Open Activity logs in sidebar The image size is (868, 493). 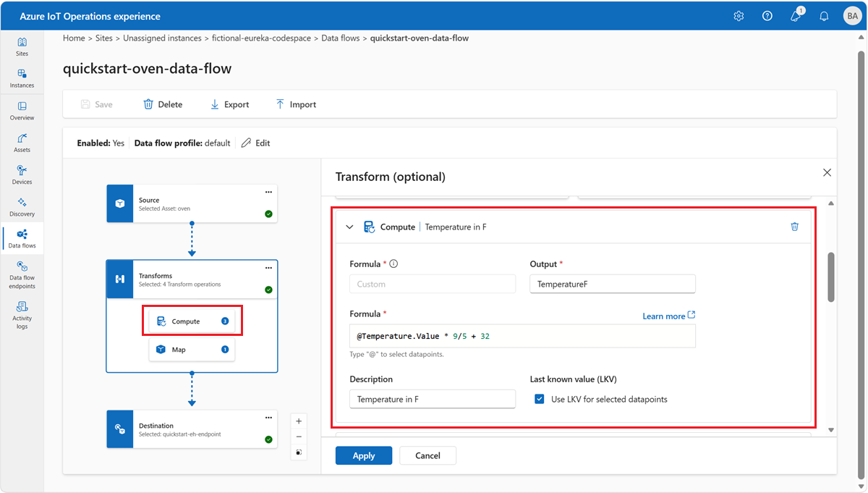coord(22,315)
